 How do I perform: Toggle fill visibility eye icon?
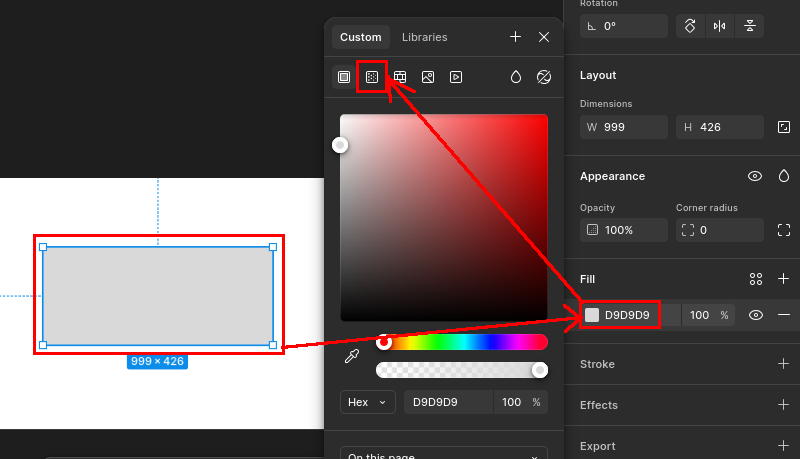(x=756, y=315)
